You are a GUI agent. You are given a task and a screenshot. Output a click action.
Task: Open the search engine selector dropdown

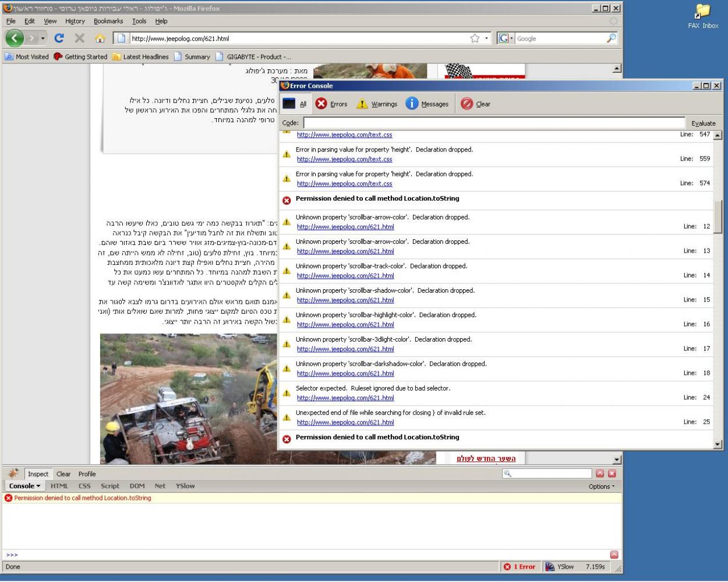[x=506, y=38]
